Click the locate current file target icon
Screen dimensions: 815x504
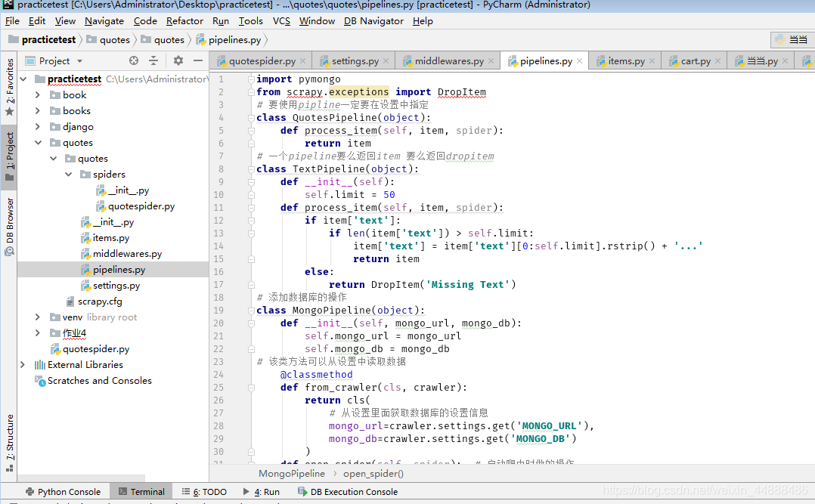coord(134,60)
